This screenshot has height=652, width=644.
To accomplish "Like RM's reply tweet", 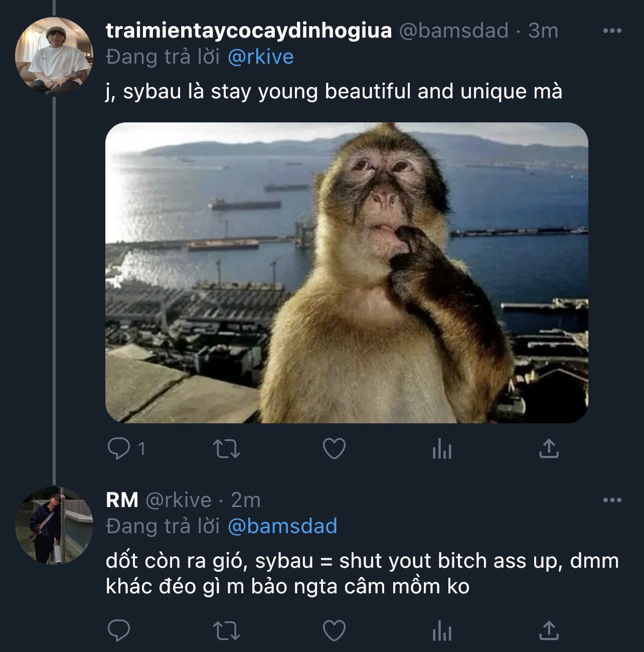I will click(334, 631).
